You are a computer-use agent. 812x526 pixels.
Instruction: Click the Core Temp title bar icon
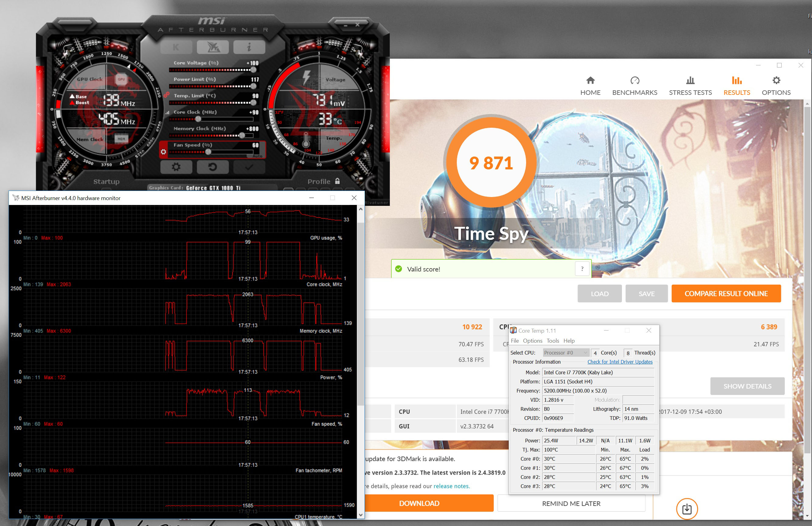(x=513, y=330)
